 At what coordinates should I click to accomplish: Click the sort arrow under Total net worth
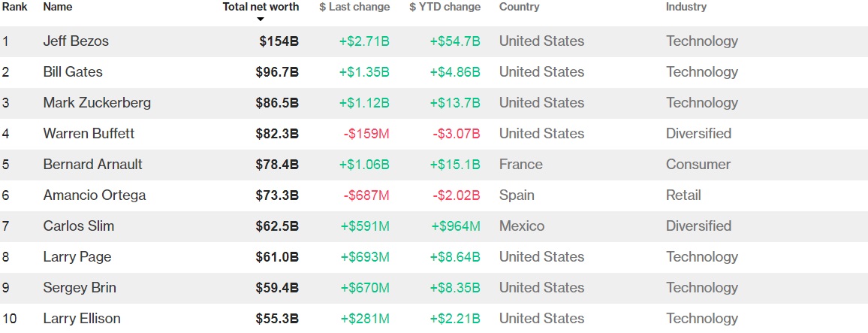click(x=261, y=20)
